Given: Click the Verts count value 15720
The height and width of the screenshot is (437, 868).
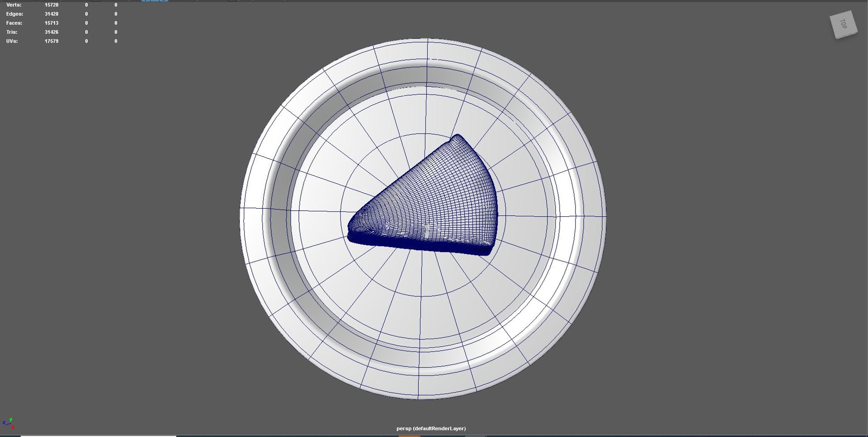Looking at the screenshot, I should 52,5.
